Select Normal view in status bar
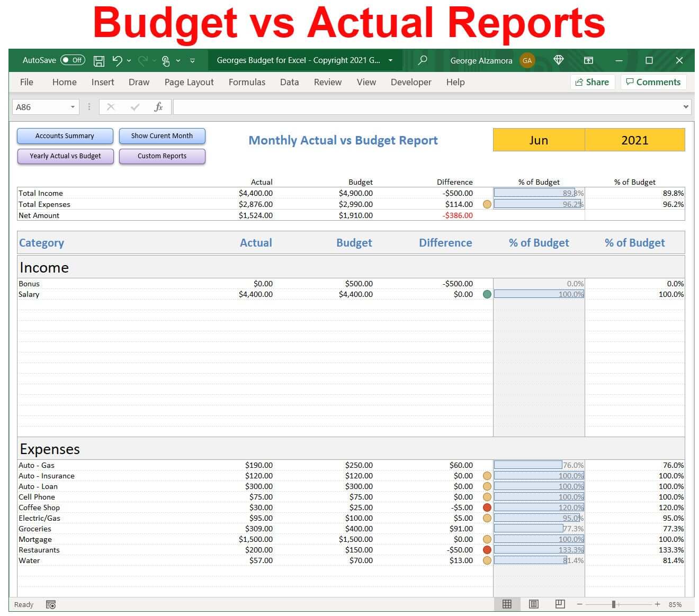This screenshot has width=699, height=616. click(507, 604)
